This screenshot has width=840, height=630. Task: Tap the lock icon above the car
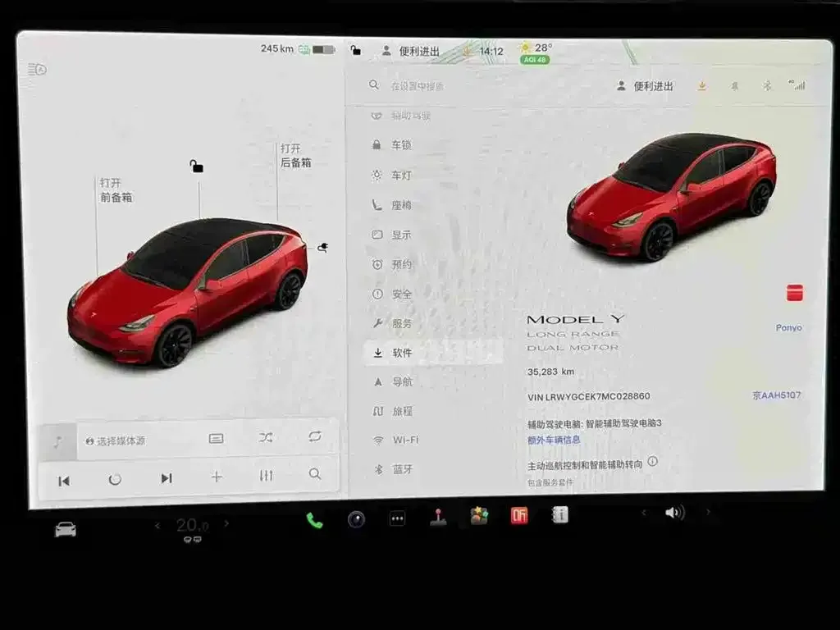point(196,166)
